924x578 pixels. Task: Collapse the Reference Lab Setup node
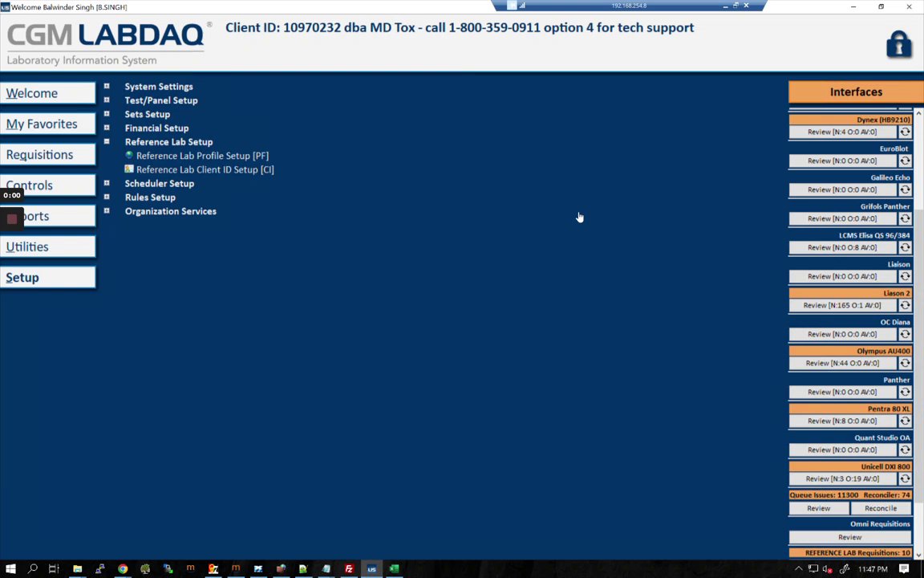tap(107, 141)
